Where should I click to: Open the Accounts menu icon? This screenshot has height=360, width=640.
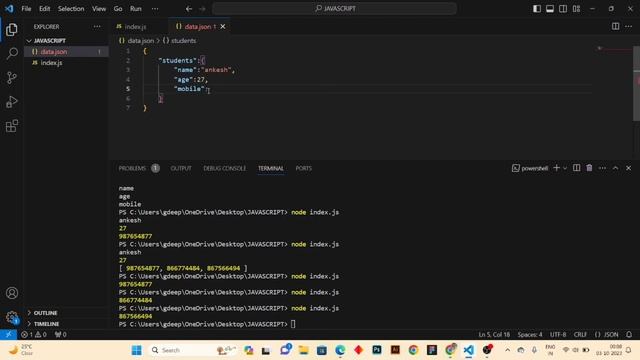point(12,293)
